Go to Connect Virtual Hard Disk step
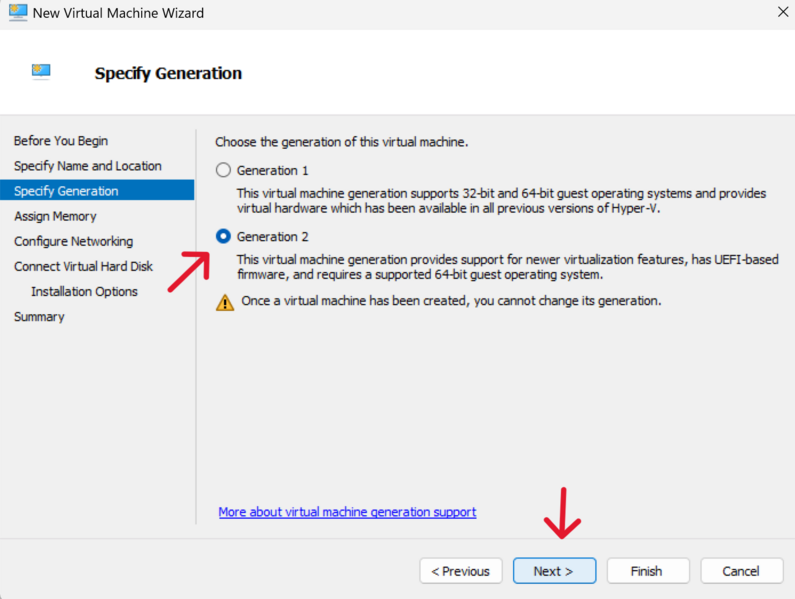This screenshot has height=599, width=795. point(83,266)
